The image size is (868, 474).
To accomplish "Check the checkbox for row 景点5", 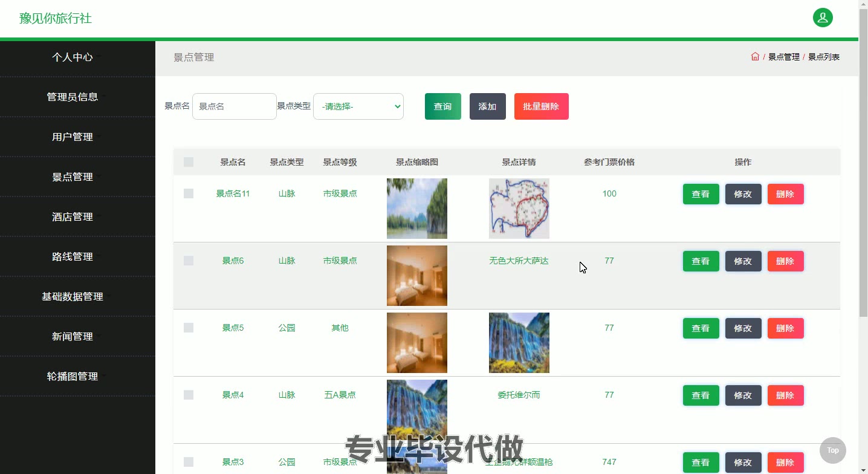I will pyautogui.click(x=189, y=328).
